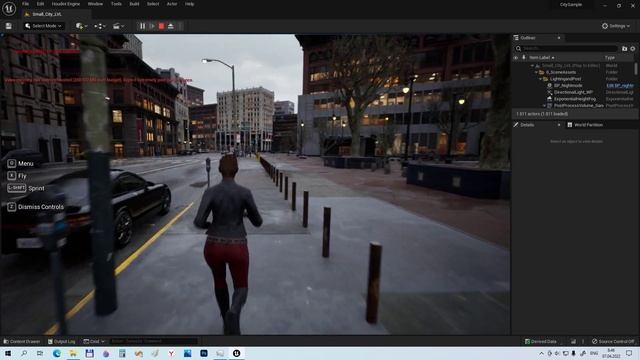Select the DirectionalLight_WP actor
The image size is (640, 360).
coord(573,92)
